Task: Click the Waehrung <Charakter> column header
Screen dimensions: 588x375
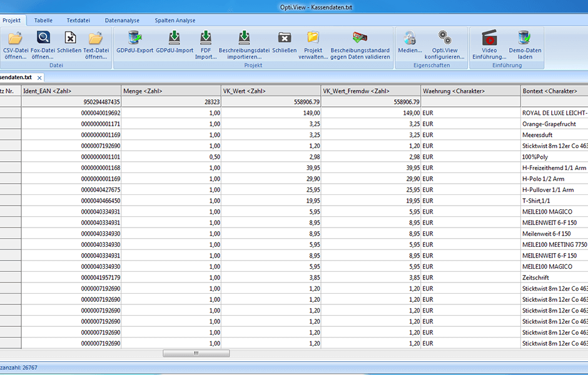Action: click(x=470, y=91)
